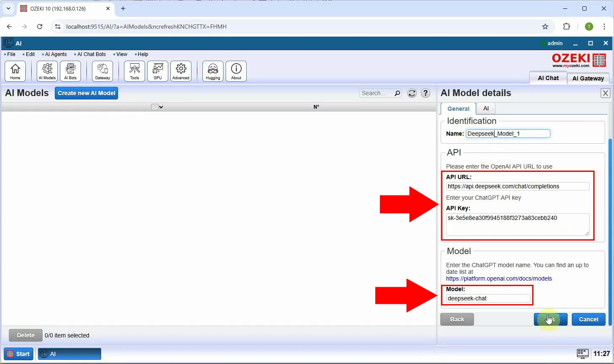Viewport: 614px width, 364px height.
Task: Open the Tools toolbar icon
Action: pyautogui.click(x=135, y=71)
